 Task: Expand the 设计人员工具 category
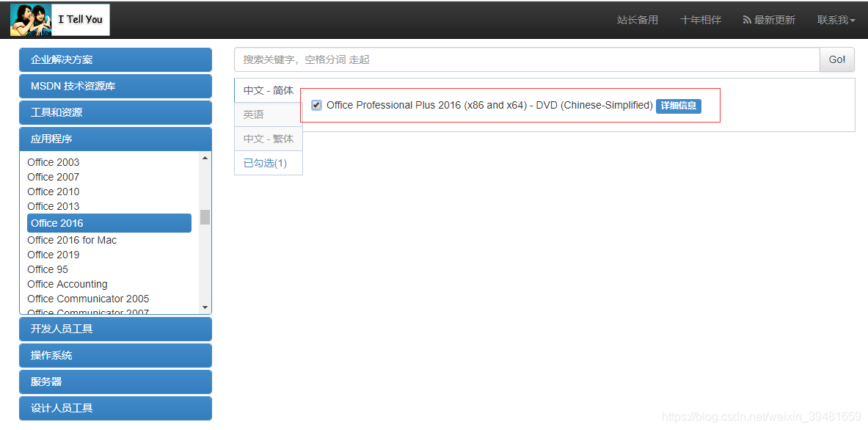[x=115, y=408]
